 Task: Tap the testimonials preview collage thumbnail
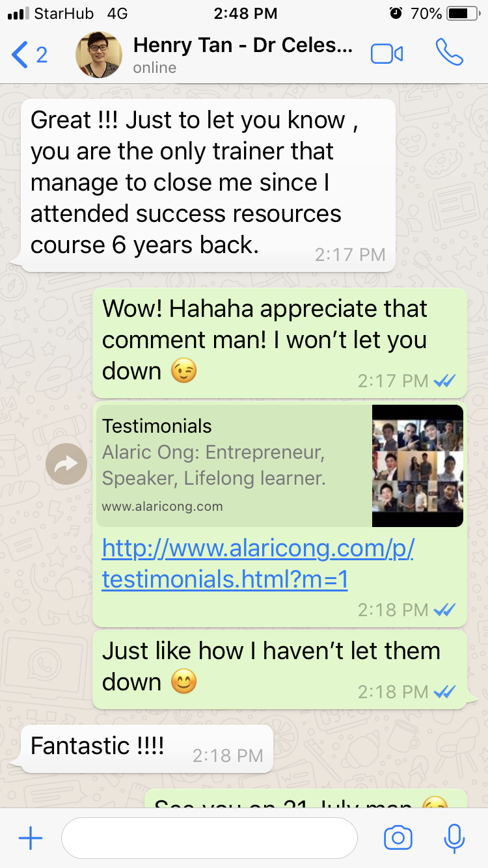pos(418,466)
